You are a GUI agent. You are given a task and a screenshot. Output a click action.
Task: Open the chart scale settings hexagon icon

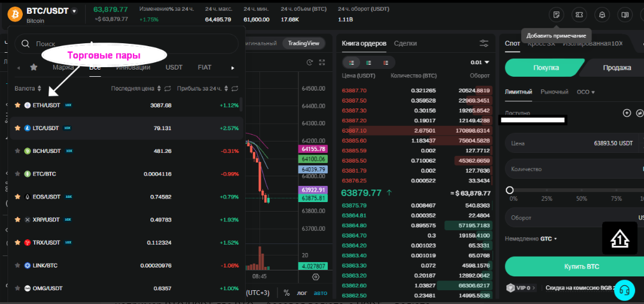[x=316, y=276]
